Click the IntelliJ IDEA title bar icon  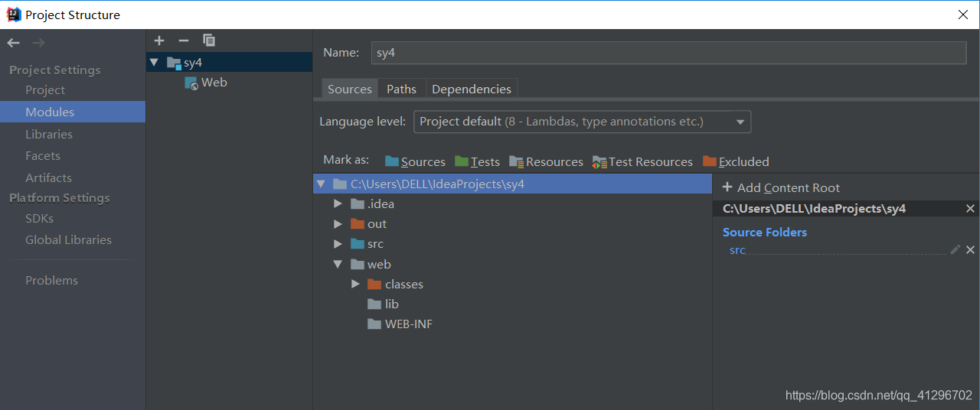coord(13,15)
